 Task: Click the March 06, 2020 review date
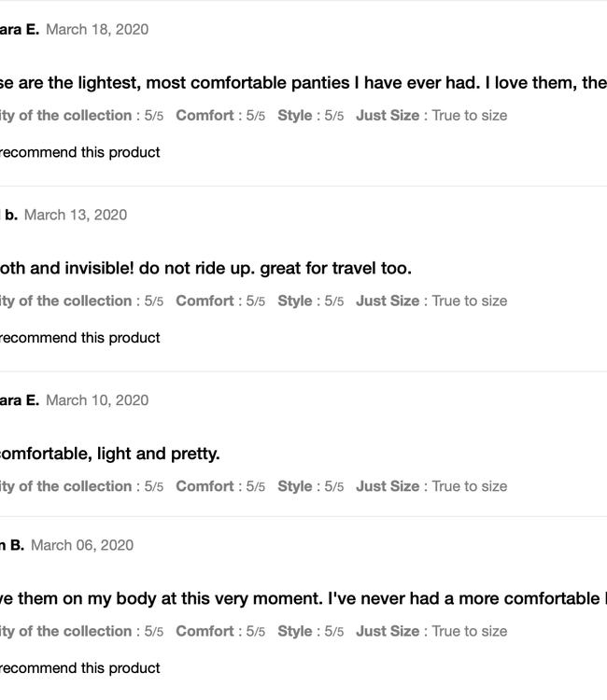(x=82, y=545)
